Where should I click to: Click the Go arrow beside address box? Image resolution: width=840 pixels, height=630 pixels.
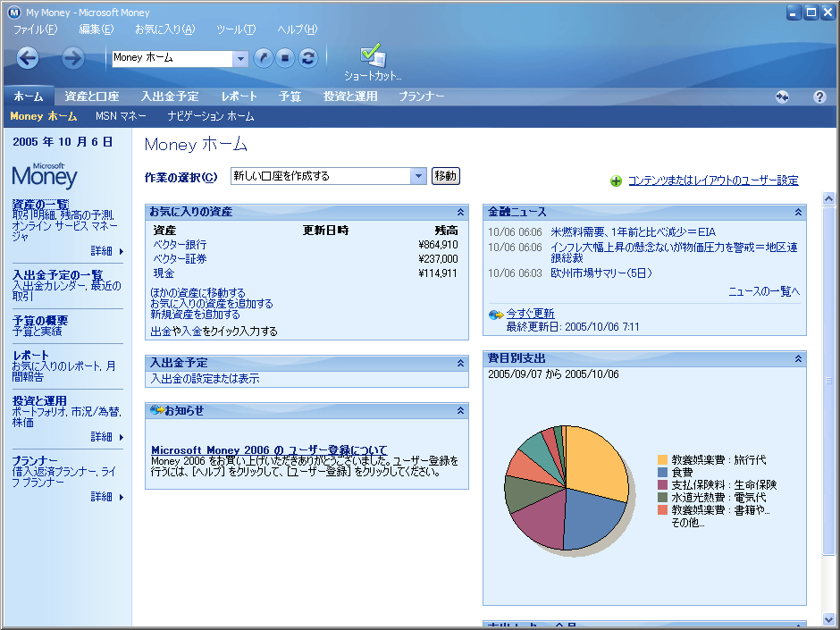tap(263, 58)
